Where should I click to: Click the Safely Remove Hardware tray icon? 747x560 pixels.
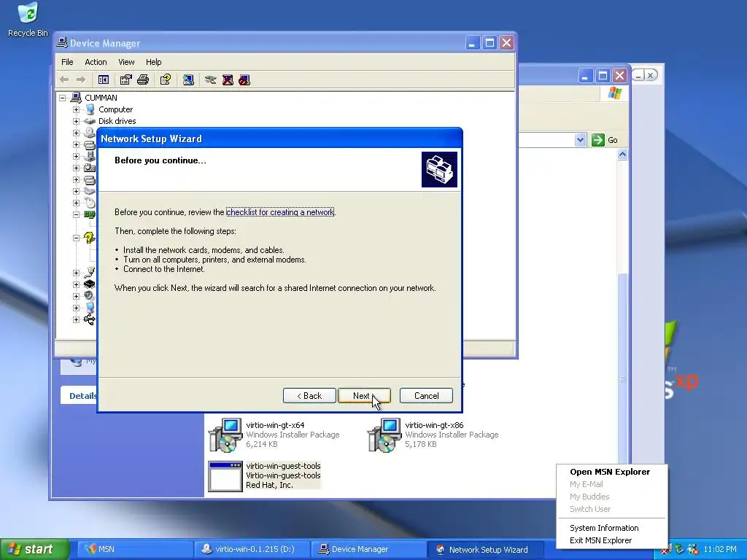pyautogui.click(x=679, y=549)
